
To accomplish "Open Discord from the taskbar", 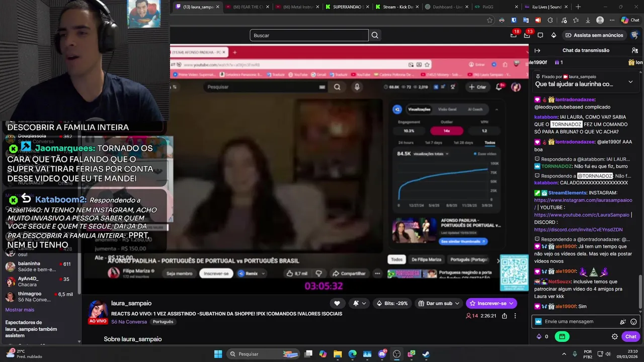I will pyautogui.click(x=382, y=354).
